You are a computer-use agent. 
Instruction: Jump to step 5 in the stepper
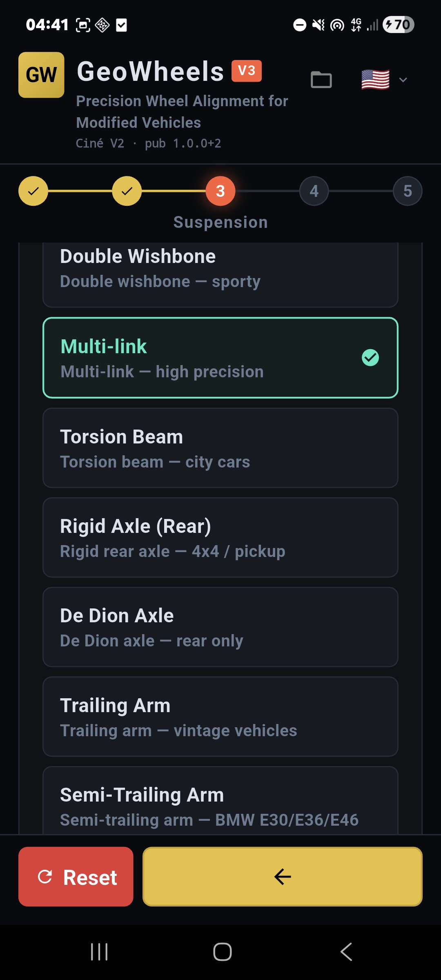[x=408, y=191]
